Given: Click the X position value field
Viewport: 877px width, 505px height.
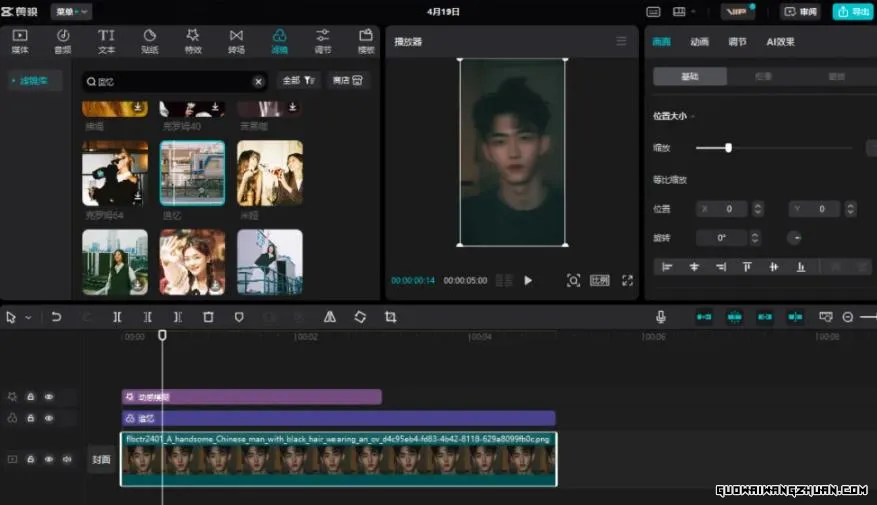Looking at the screenshot, I should [x=722, y=209].
